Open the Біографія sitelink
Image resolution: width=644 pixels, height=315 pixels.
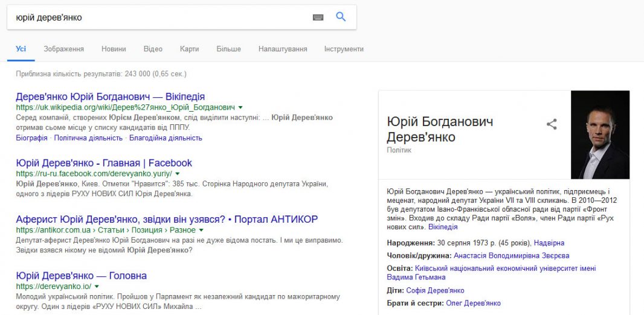coord(31,138)
